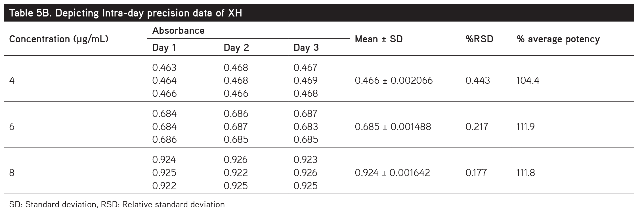
Task: Click the %RSD column header
Action: tap(479, 39)
